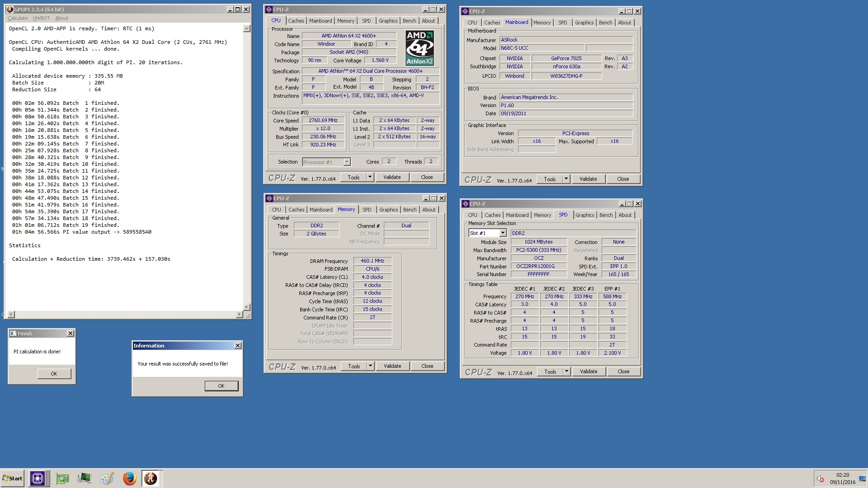Select Mainboard tab in Memory window
The image size is (868, 488).
tap(321, 210)
